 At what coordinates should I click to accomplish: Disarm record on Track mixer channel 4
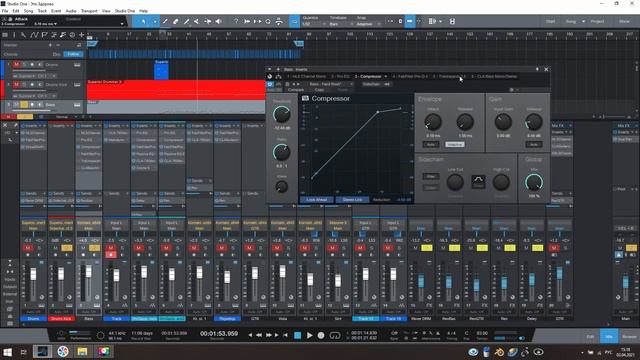111,255
